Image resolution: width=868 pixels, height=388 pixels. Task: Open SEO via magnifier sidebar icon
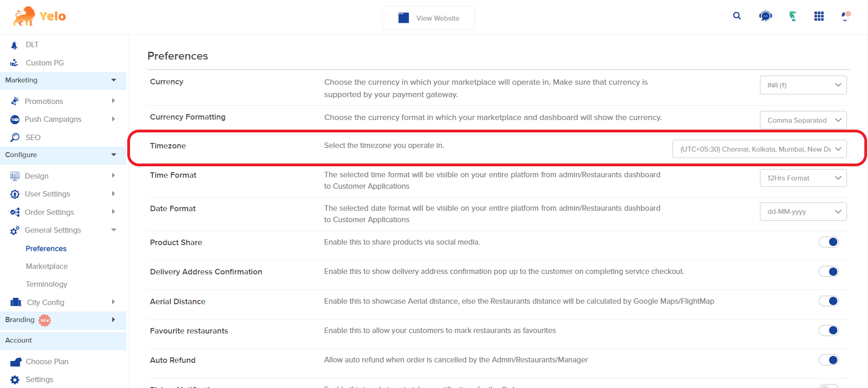click(x=15, y=137)
